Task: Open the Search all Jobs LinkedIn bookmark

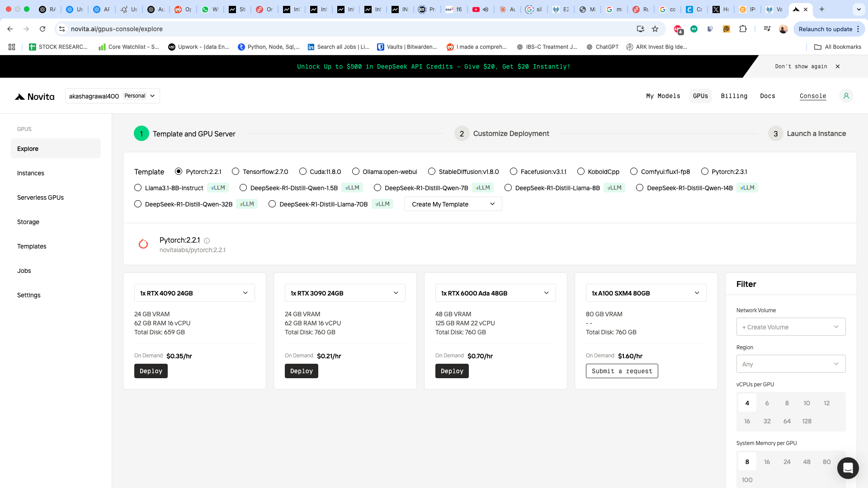Action: pos(338,47)
